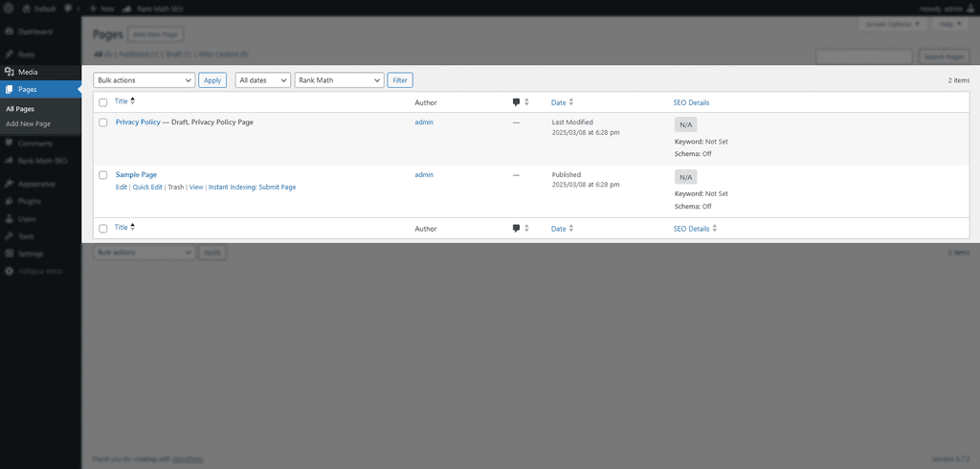Open the Settings sidebar icon
Image resolution: width=980 pixels, height=469 pixels.
point(10,254)
